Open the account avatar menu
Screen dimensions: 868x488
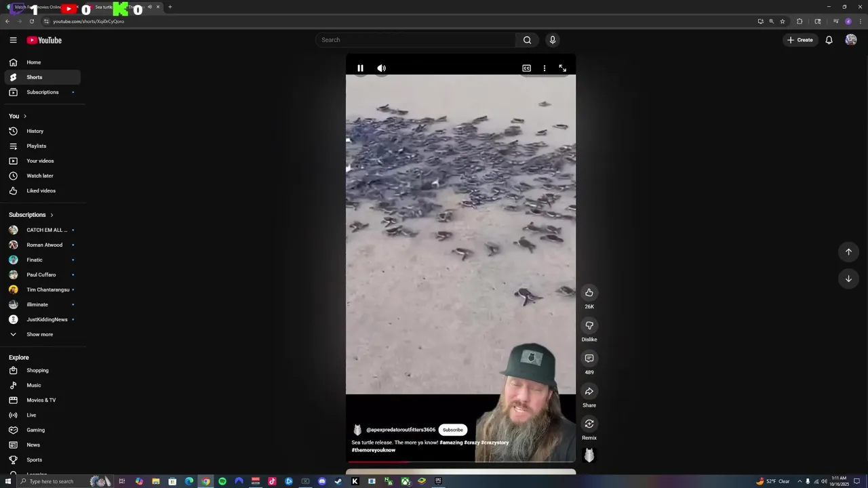point(851,40)
